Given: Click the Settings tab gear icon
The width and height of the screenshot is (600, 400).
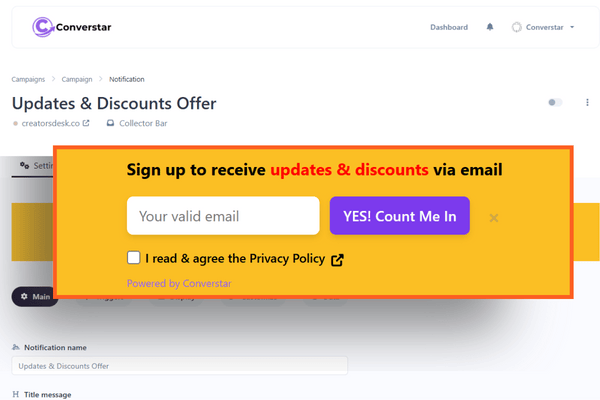Looking at the screenshot, I should [24, 165].
